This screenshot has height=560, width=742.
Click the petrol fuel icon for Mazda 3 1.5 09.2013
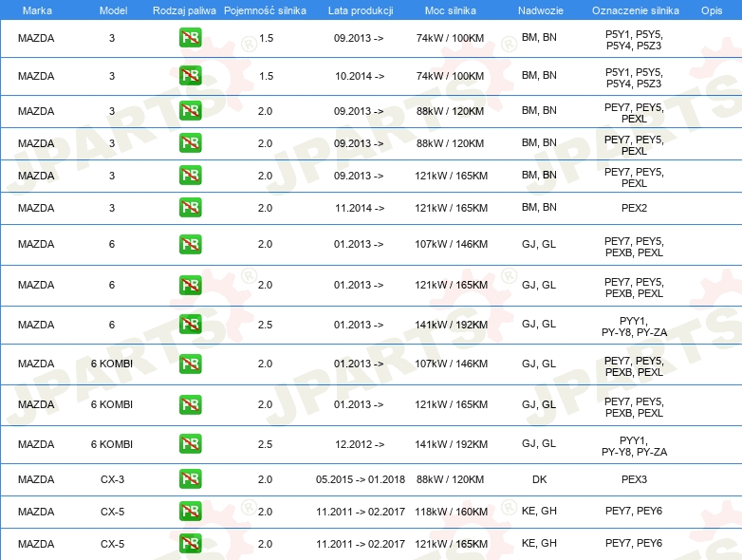pos(190,38)
